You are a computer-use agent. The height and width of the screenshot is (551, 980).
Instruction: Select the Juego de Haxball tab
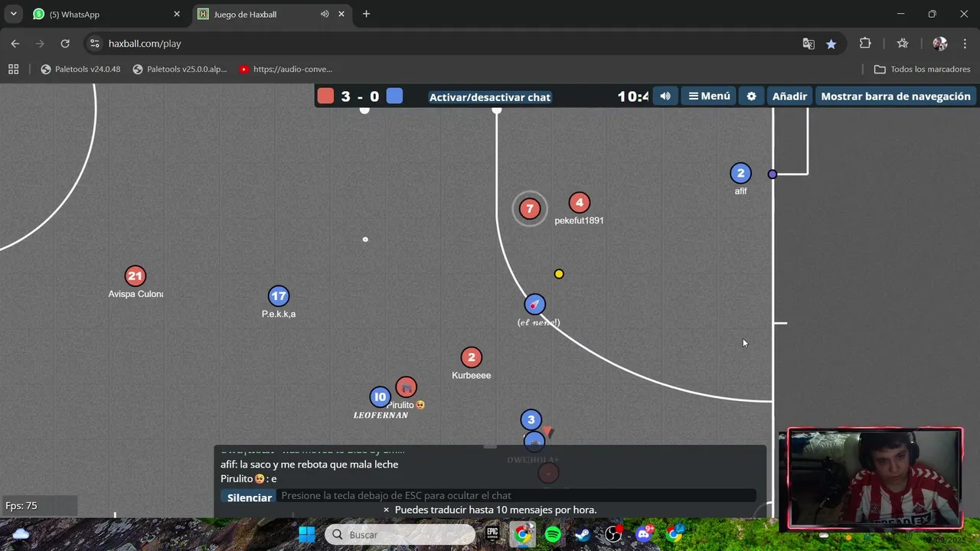pyautogui.click(x=260, y=14)
